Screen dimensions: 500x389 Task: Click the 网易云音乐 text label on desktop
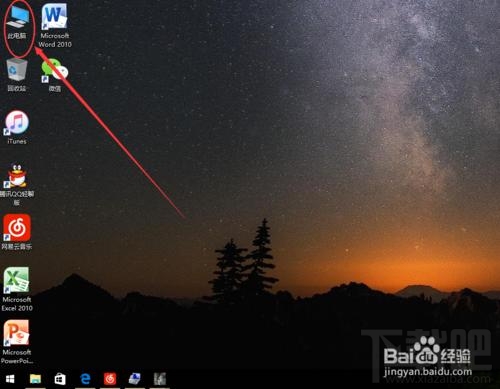[17, 247]
